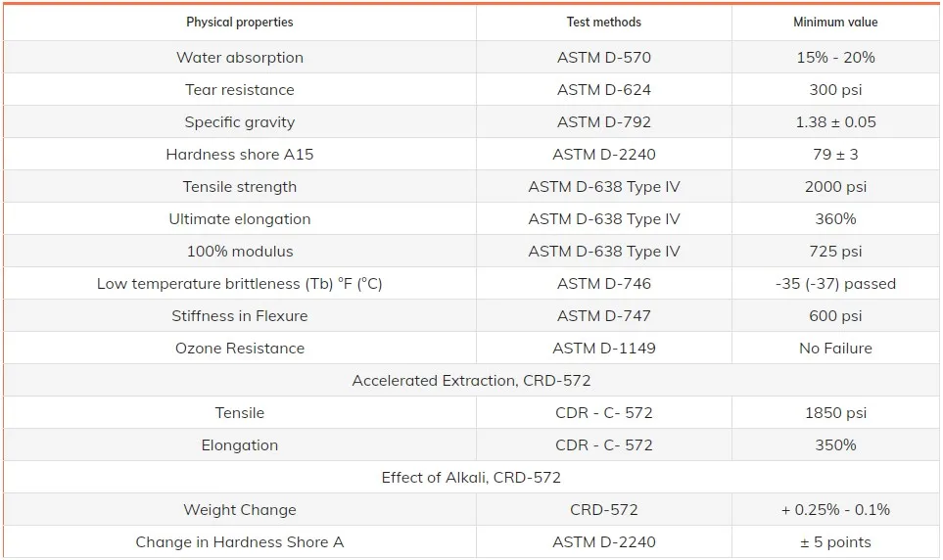
Task: Select the '1.38 ± 0.05' value cell
Action: point(835,122)
